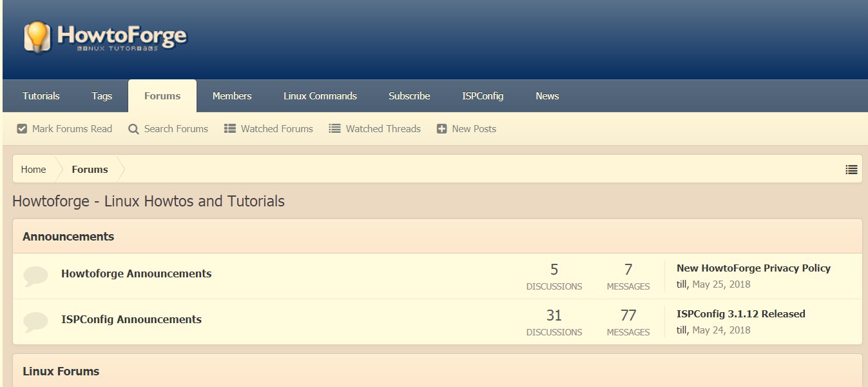Click the Howtoforge Announcements speech bubble icon

pyautogui.click(x=35, y=276)
